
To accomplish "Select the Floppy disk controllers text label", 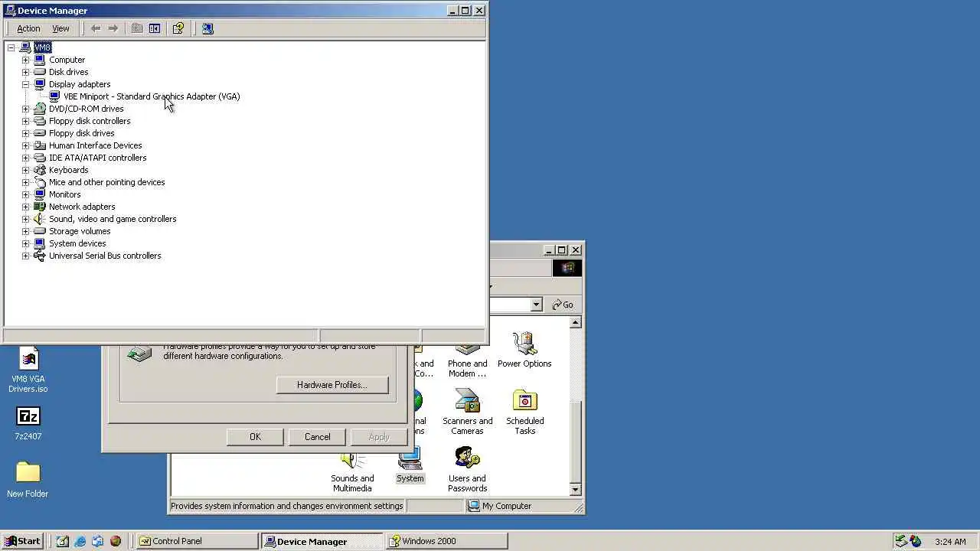I will click(x=90, y=121).
